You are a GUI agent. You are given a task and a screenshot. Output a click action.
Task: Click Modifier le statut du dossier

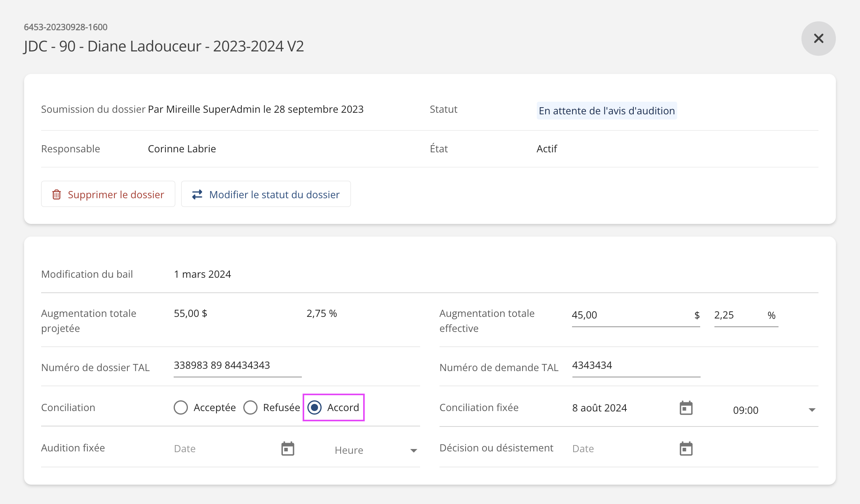266,194
